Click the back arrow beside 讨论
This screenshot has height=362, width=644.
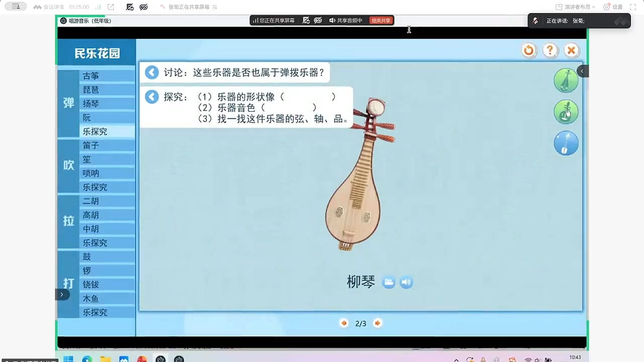point(151,72)
